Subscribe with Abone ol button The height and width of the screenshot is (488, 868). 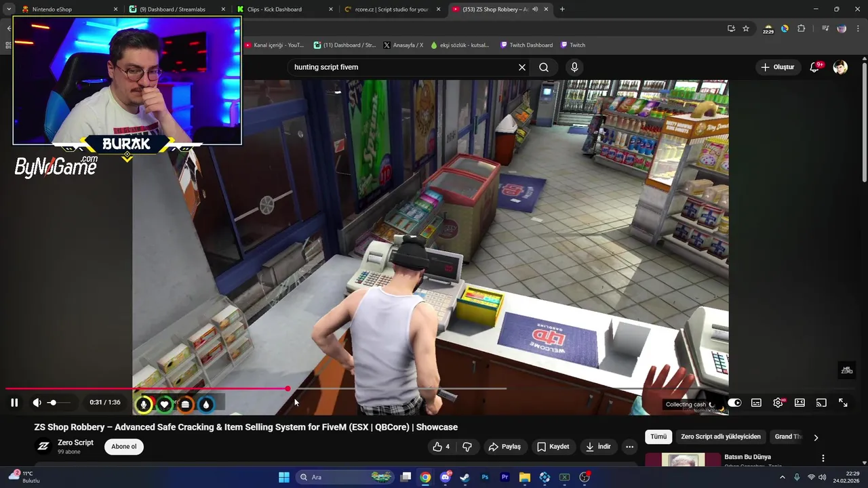tap(124, 447)
